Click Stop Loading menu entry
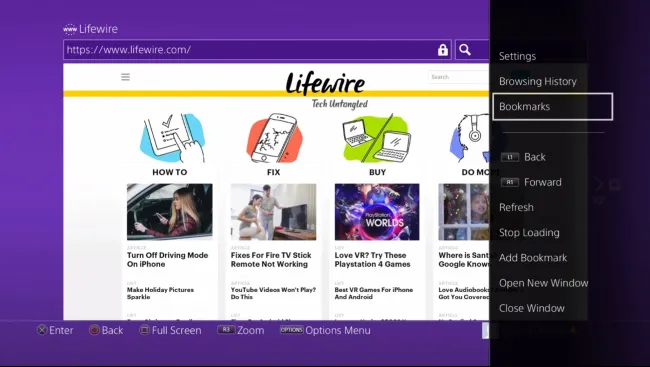The height and width of the screenshot is (367, 650). coord(529,233)
